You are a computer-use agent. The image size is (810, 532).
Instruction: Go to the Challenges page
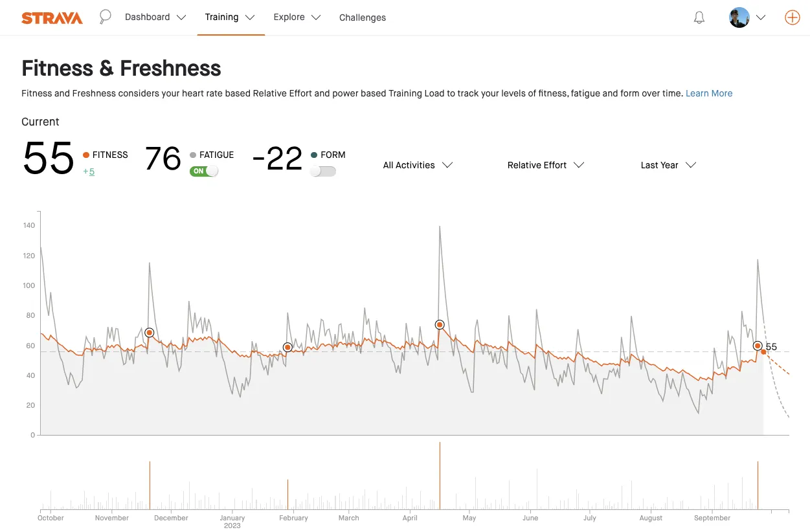[362, 17]
